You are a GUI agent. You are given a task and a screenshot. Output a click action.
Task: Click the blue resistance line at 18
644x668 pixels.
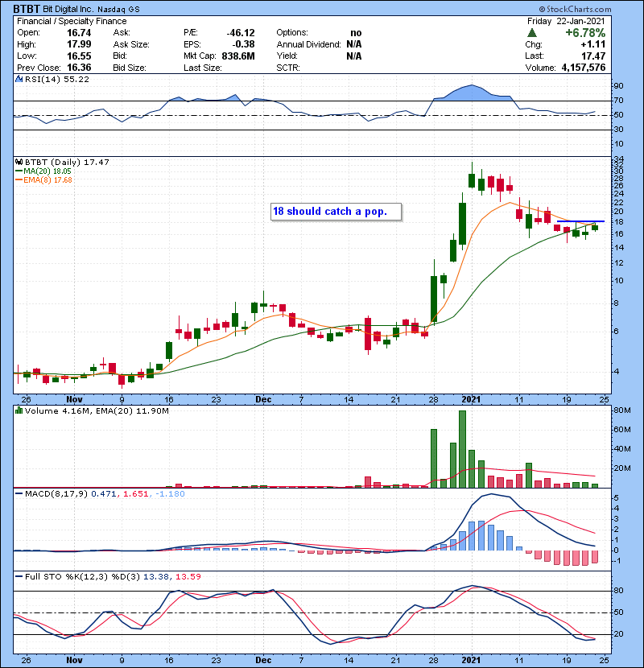click(580, 221)
